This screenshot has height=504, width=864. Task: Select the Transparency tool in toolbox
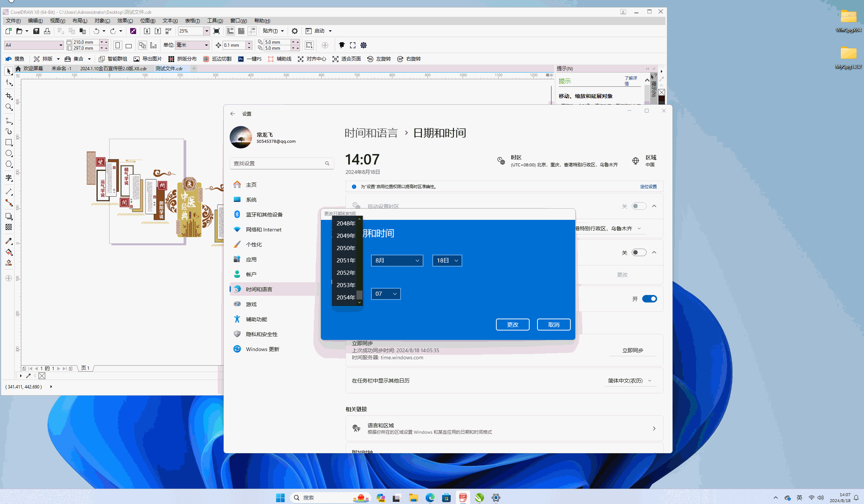[9, 227]
